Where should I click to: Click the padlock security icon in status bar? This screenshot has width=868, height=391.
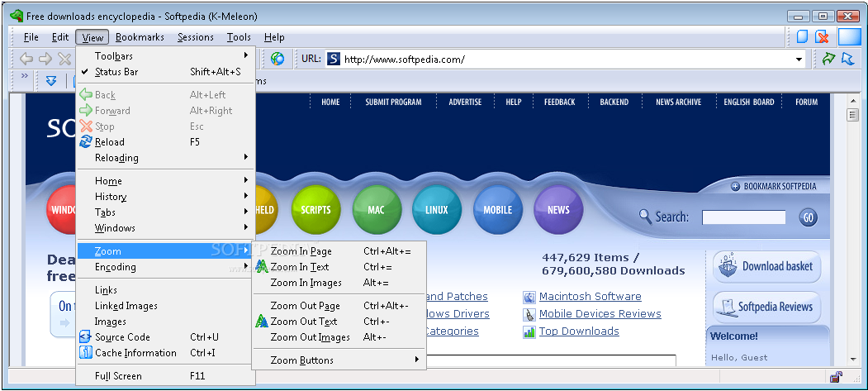pos(836,377)
